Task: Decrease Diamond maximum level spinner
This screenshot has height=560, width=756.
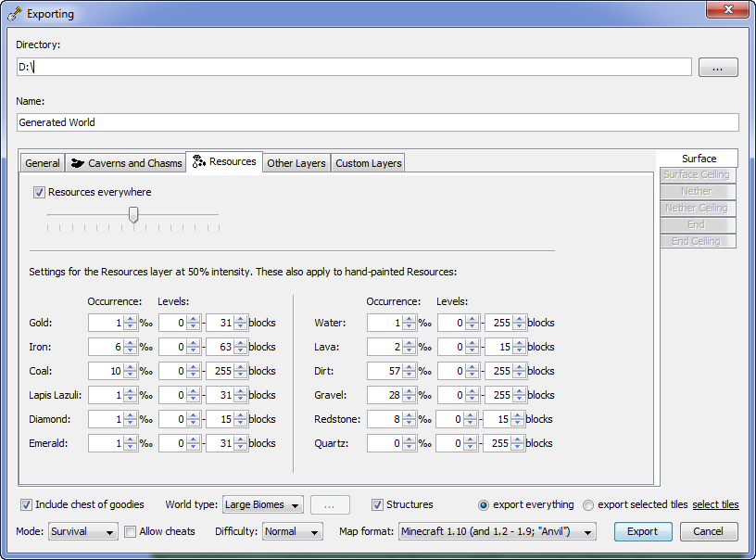Action: (x=241, y=424)
